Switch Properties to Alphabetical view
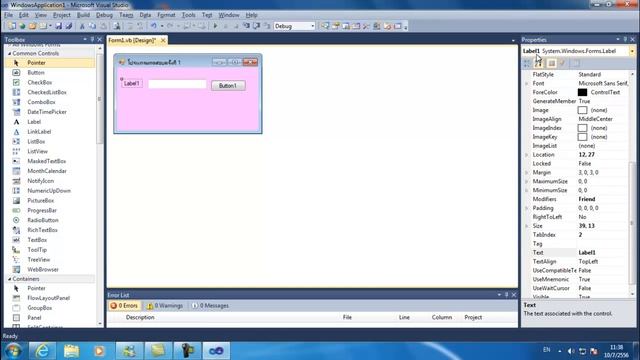The image size is (640, 360). [x=538, y=63]
